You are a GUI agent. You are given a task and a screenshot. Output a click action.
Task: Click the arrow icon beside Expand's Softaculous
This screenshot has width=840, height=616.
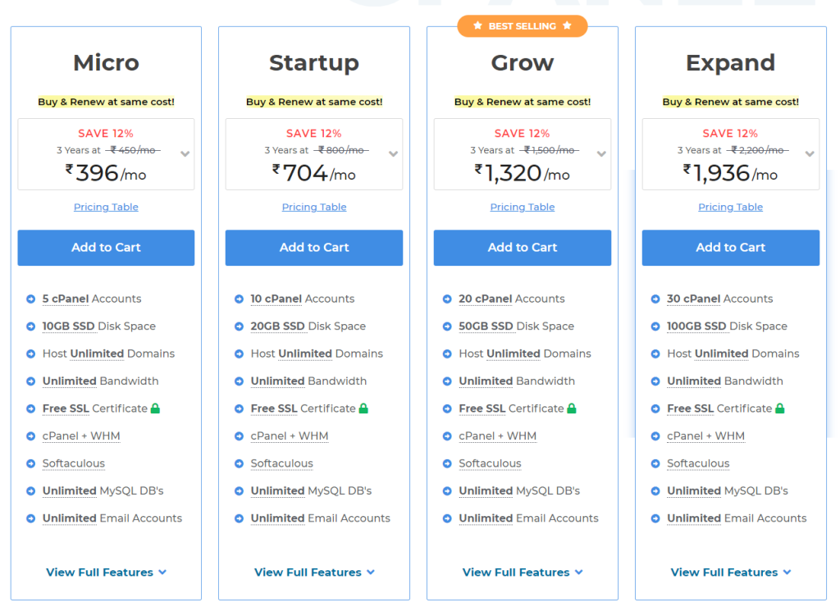pos(656,463)
